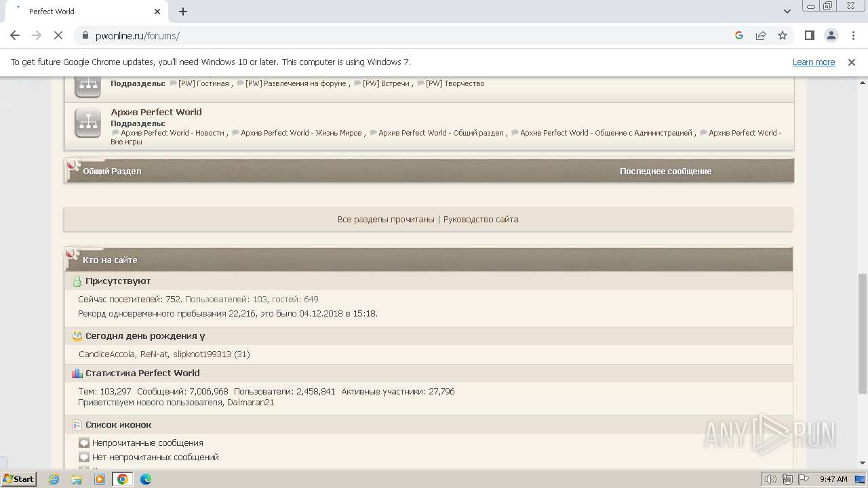Image resolution: width=868 pixels, height=488 pixels.
Task: Stop loading the page
Action: [x=58, y=35]
